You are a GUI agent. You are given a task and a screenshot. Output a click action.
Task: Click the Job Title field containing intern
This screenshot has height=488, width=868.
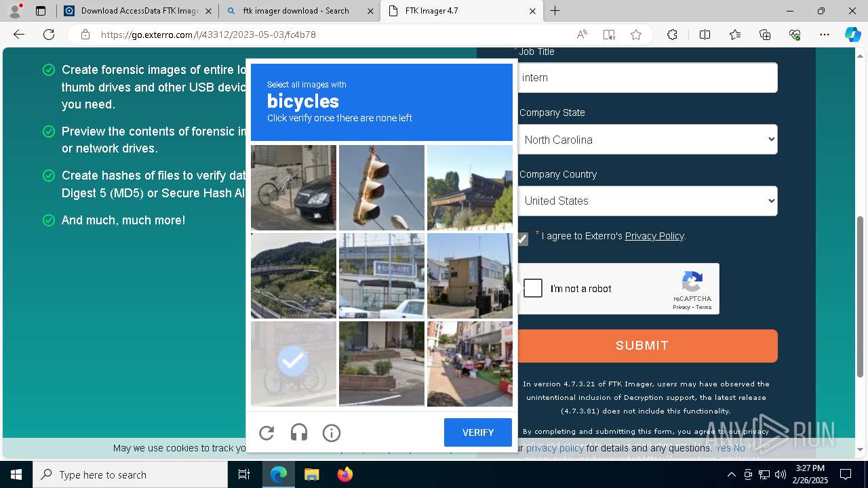pyautogui.click(x=647, y=78)
